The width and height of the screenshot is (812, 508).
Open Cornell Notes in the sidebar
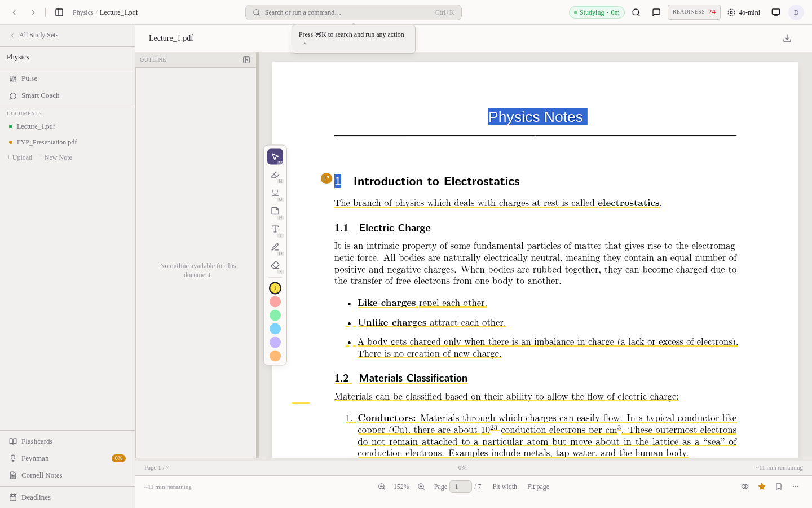67,475
